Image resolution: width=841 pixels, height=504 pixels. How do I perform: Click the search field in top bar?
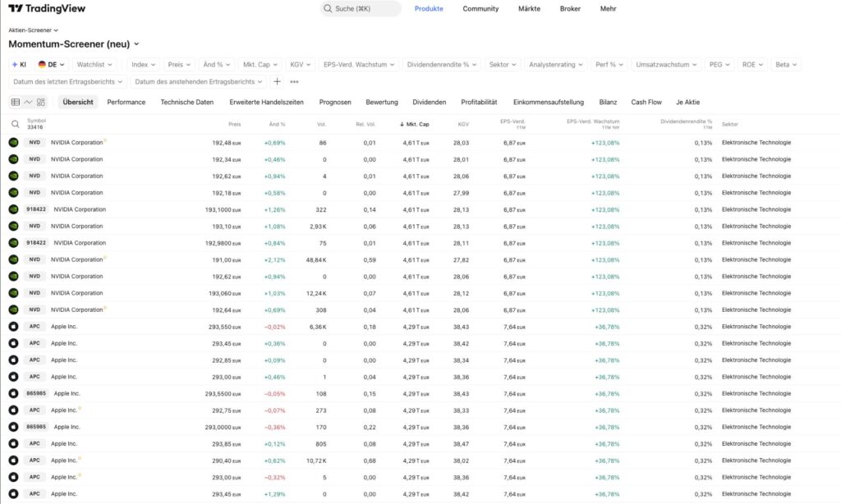point(361,8)
